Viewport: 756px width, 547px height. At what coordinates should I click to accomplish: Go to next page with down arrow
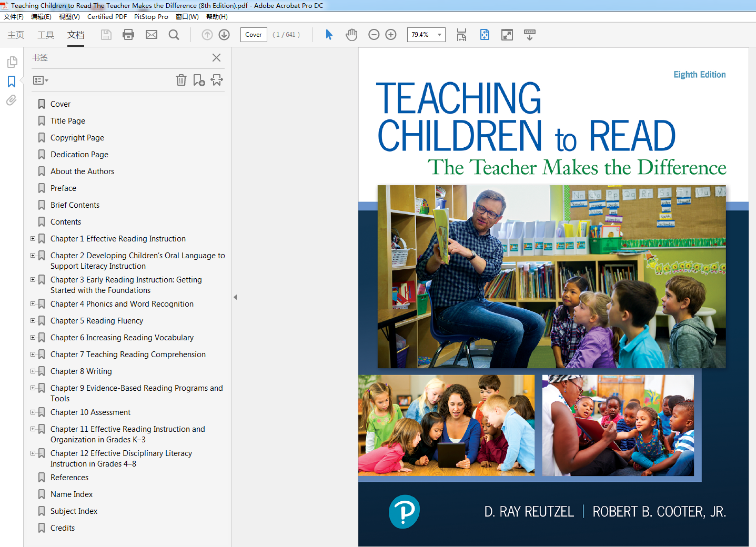(x=224, y=35)
